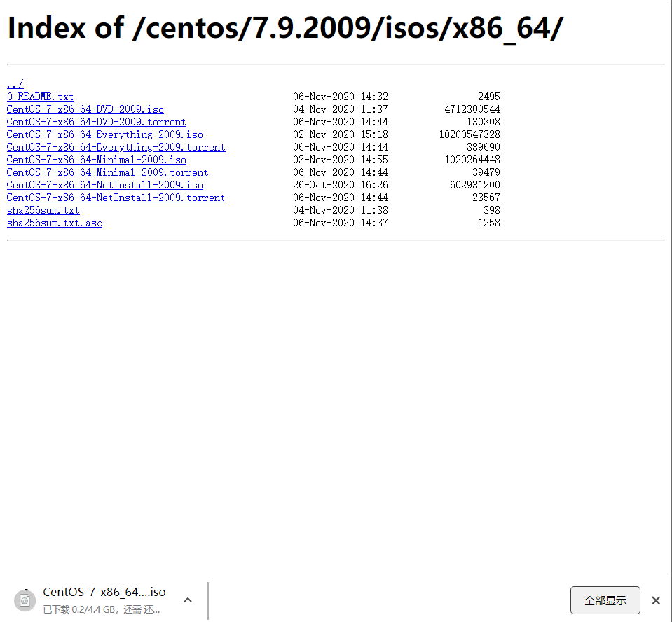The height and width of the screenshot is (622, 672).
Task: Click the date 06-Nov-2020 14:32
Action: 341,97
